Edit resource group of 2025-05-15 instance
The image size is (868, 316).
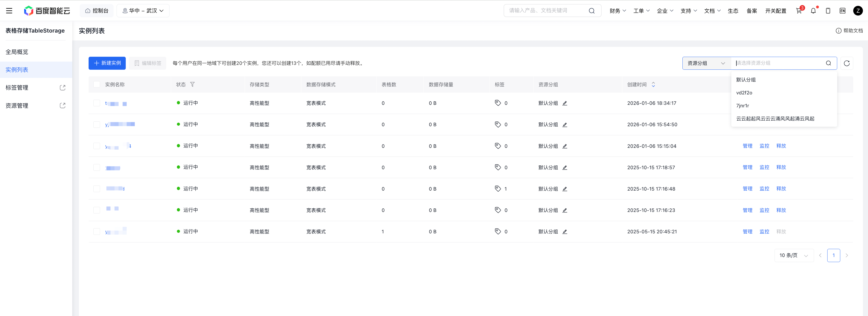tap(565, 232)
